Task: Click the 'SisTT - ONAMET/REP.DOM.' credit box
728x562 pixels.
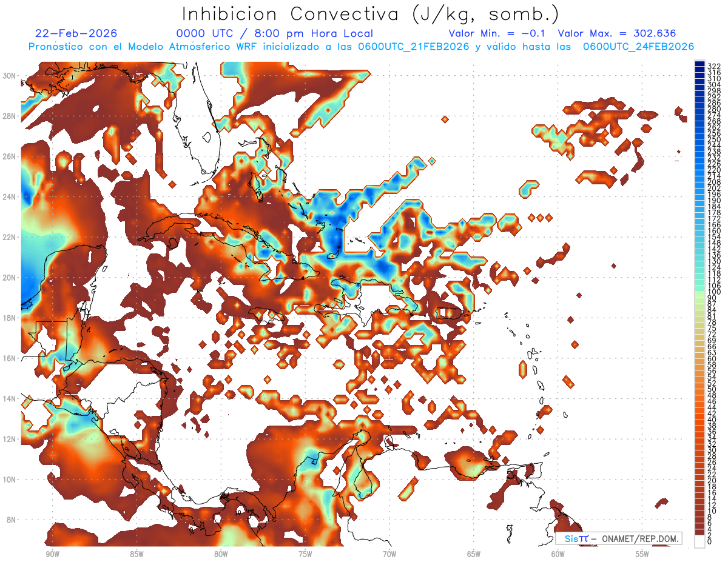Action: click(618, 538)
